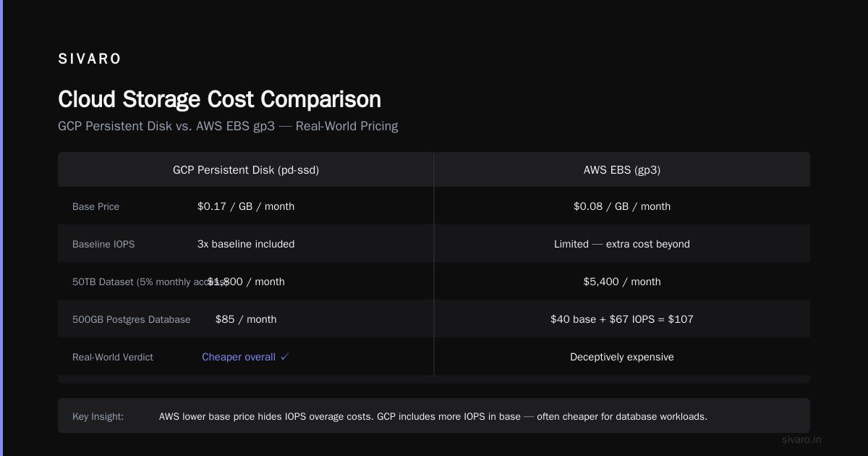Select the 500GB Postgres Database row label
868x456 pixels.
pos(132,320)
